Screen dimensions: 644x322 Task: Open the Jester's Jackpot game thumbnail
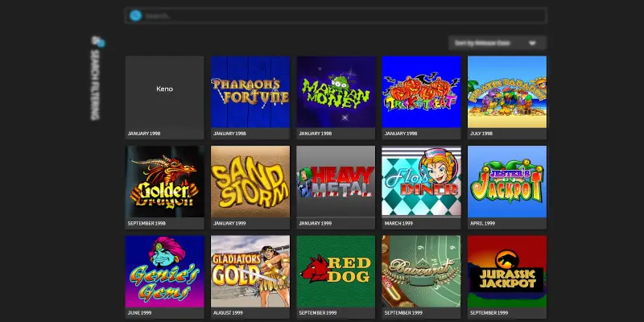(x=507, y=181)
